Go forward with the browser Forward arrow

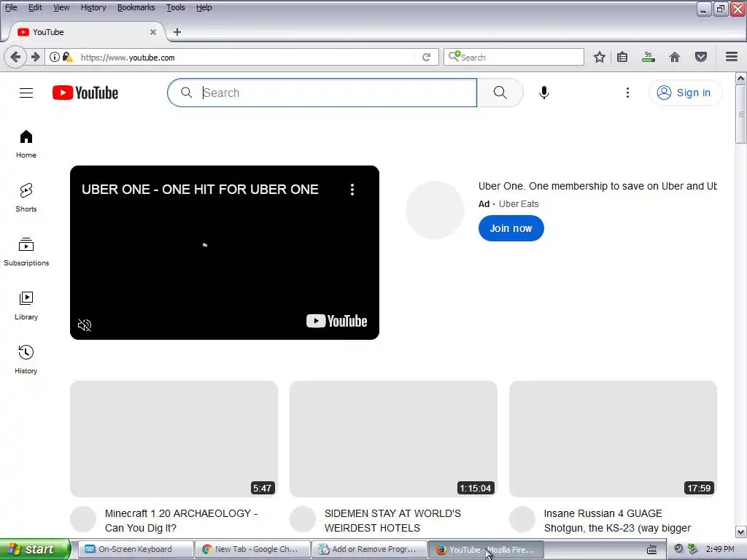36,57
